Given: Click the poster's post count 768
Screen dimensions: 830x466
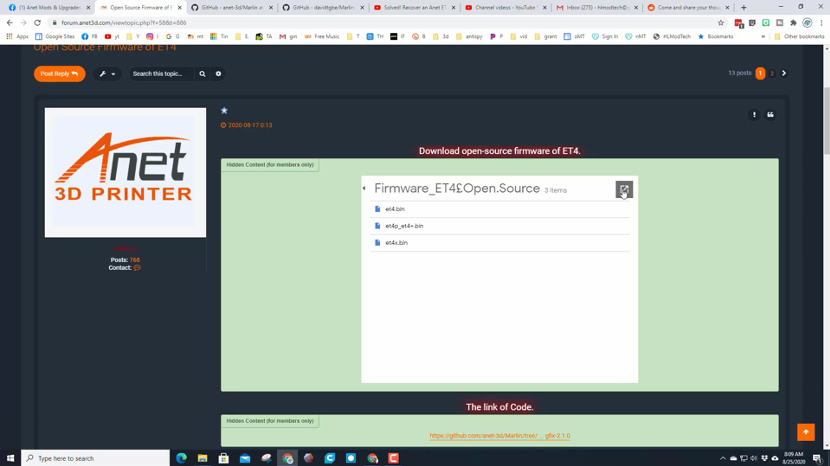Looking at the screenshot, I should click(134, 260).
